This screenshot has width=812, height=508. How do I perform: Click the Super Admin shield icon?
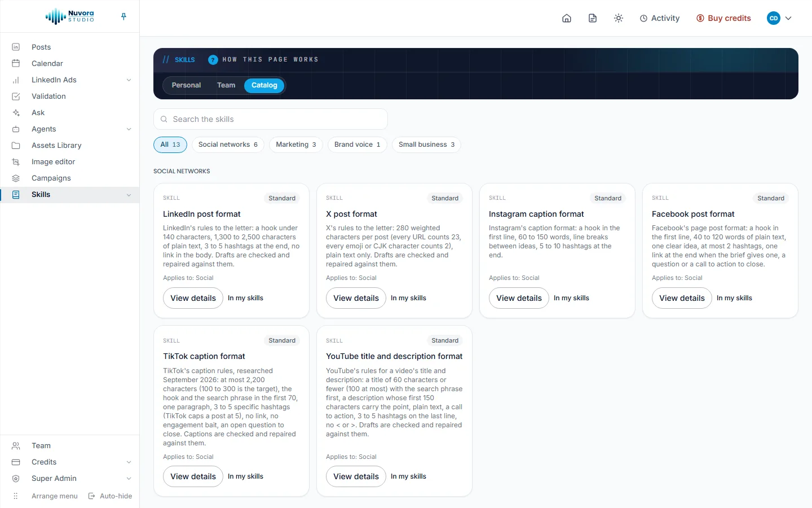pos(16,478)
